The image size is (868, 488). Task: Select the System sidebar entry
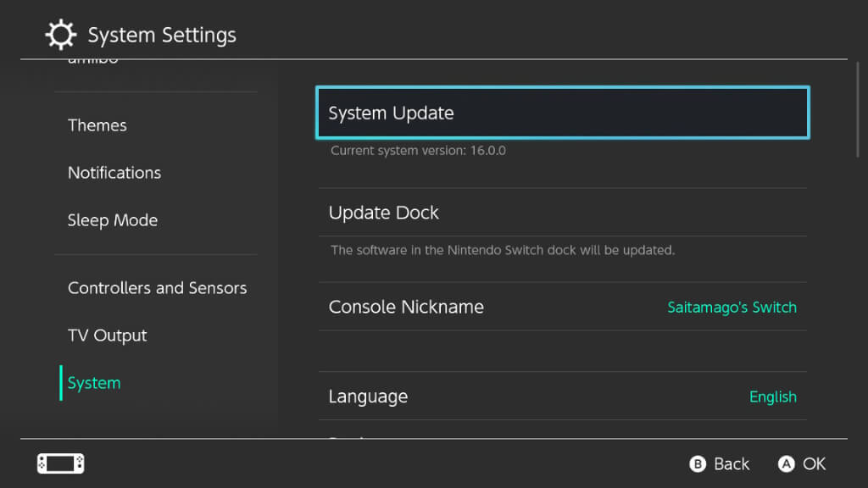pyautogui.click(x=94, y=383)
